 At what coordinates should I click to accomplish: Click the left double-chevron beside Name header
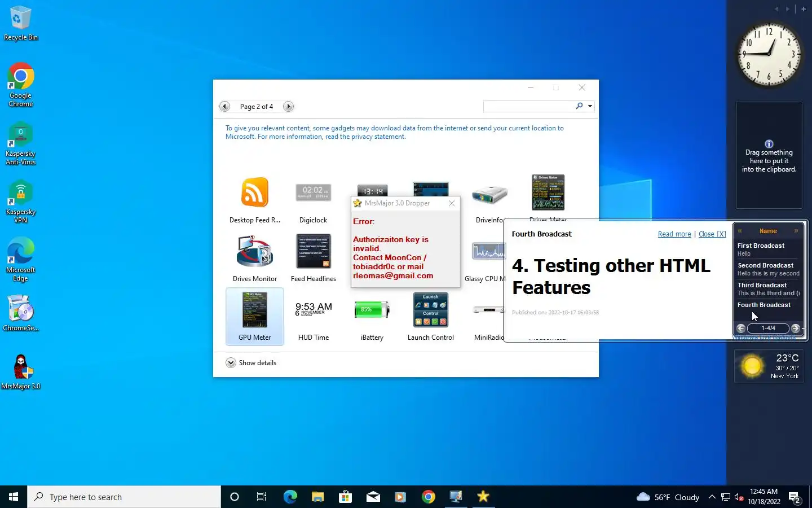click(740, 231)
